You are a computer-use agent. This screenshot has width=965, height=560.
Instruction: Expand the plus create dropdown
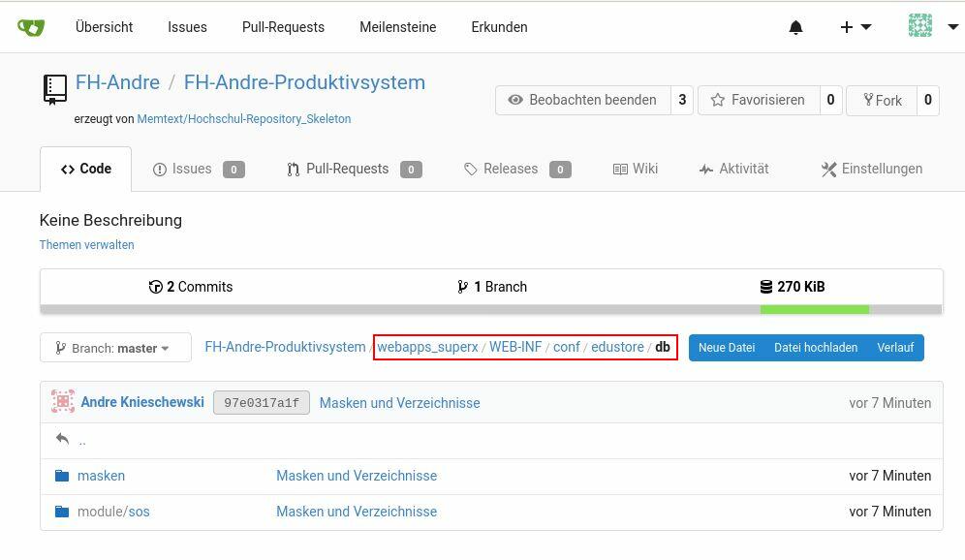point(856,27)
